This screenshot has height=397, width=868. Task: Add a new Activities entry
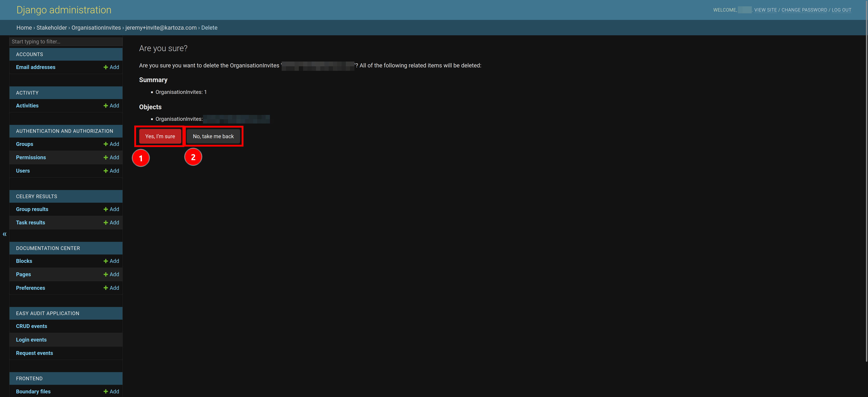(111, 105)
